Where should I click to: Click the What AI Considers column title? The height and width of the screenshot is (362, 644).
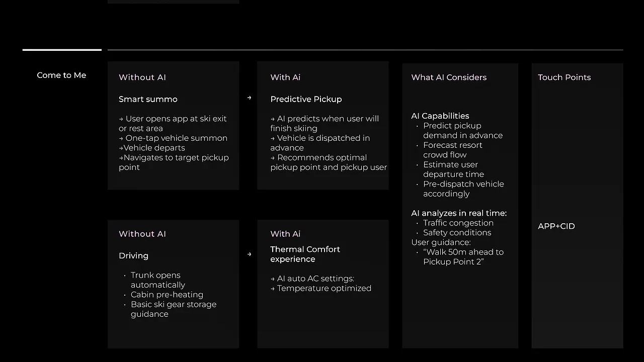point(449,77)
